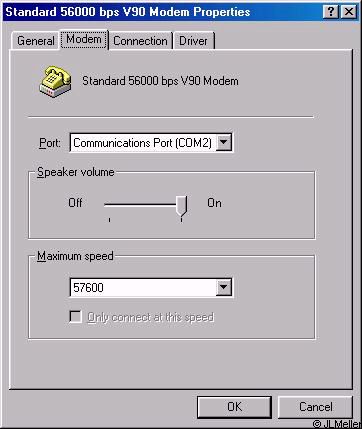Select the Modem tab
Viewport: 362px width, 429px height.
point(84,39)
